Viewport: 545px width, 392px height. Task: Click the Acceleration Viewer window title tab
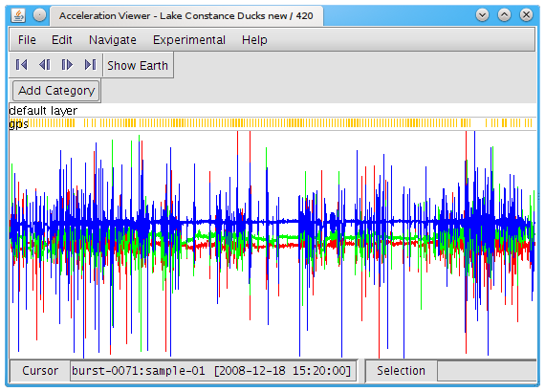(x=186, y=16)
